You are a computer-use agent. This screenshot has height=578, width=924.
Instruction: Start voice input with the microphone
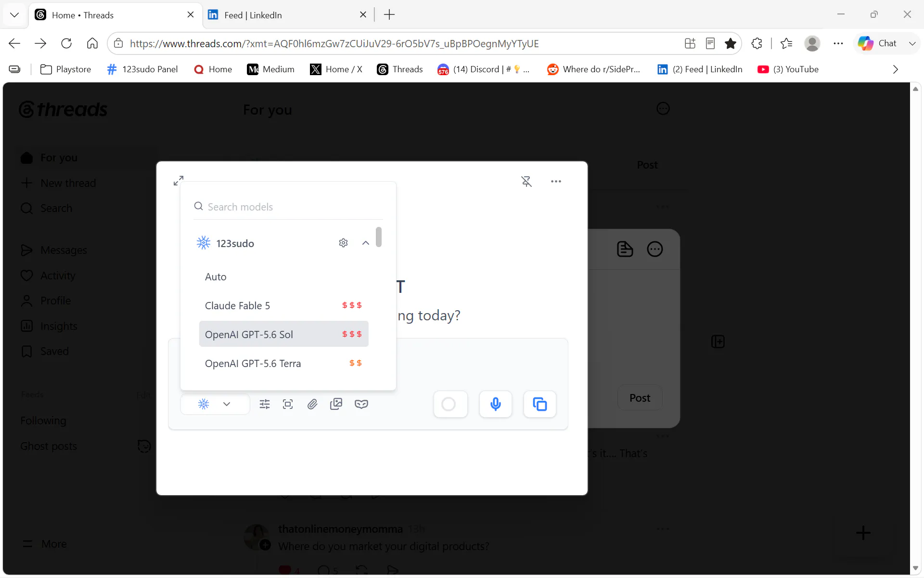pyautogui.click(x=495, y=404)
